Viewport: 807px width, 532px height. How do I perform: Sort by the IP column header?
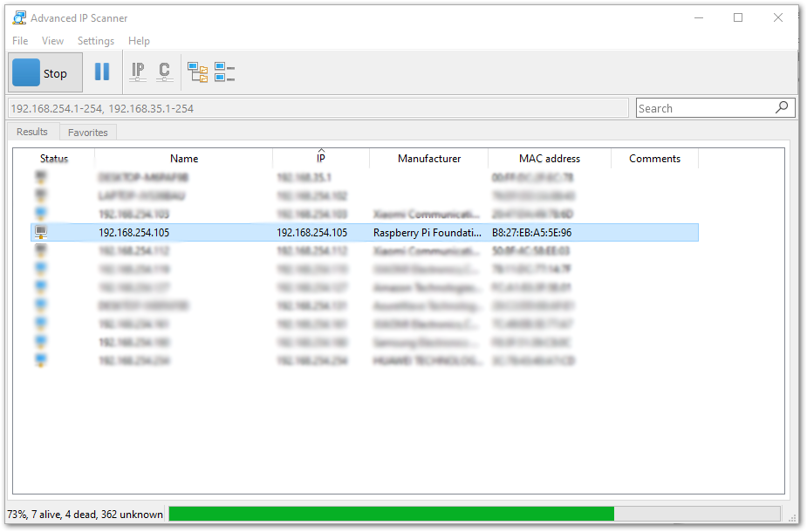tap(321, 159)
